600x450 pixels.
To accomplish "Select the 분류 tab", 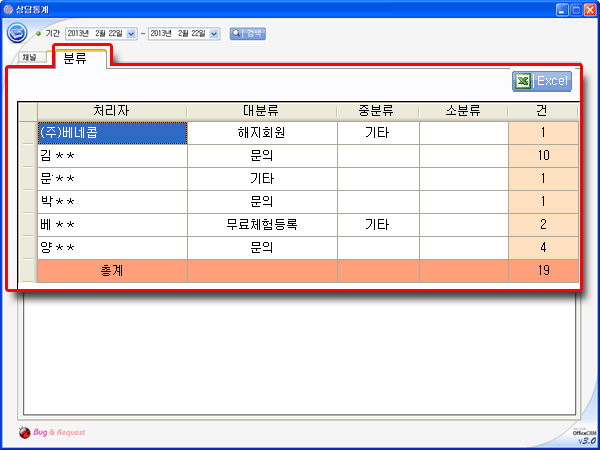I will [x=75, y=58].
